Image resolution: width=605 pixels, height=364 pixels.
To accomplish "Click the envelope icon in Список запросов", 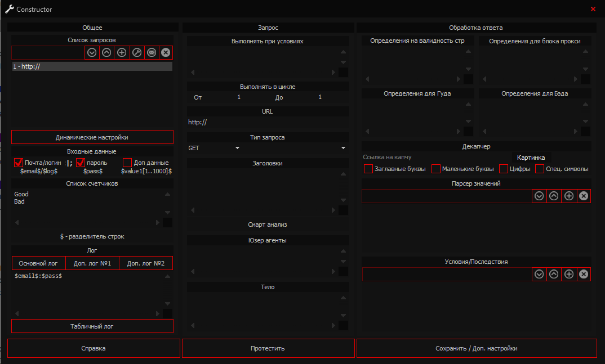I will pyautogui.click(x=152, y=52).
